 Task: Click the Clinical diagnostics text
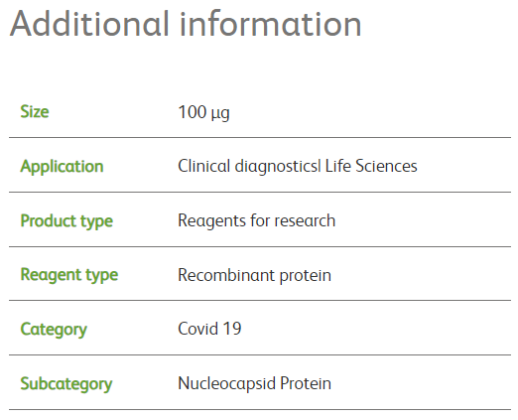pyautogui.click(x=247, y=166)
